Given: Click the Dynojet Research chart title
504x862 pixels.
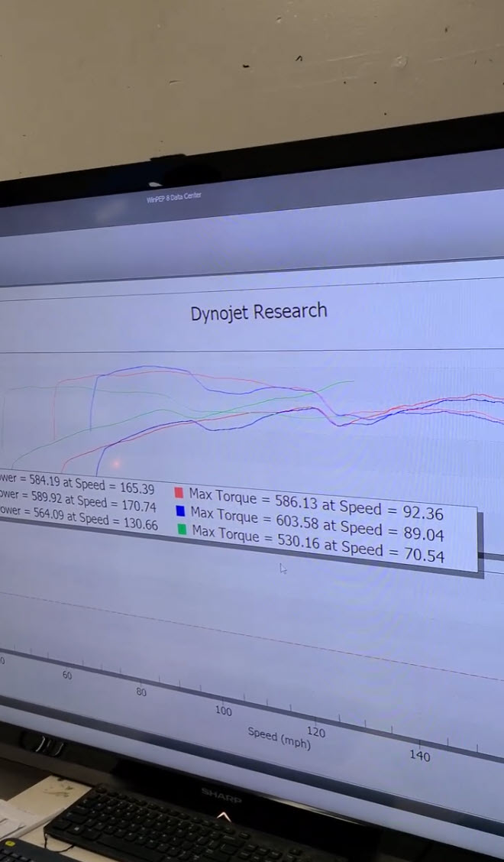Looking at the screenshot, I should (259, 312).
